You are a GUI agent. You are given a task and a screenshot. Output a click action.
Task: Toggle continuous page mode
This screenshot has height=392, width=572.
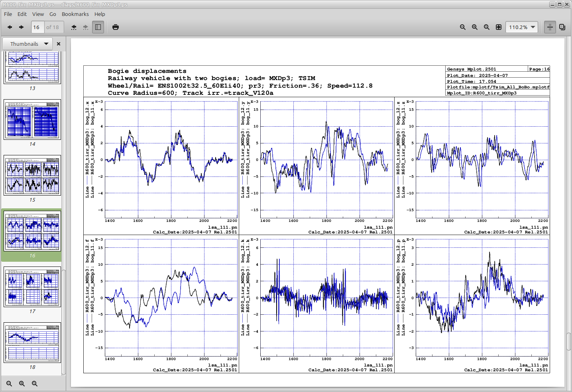pos(550,27)
